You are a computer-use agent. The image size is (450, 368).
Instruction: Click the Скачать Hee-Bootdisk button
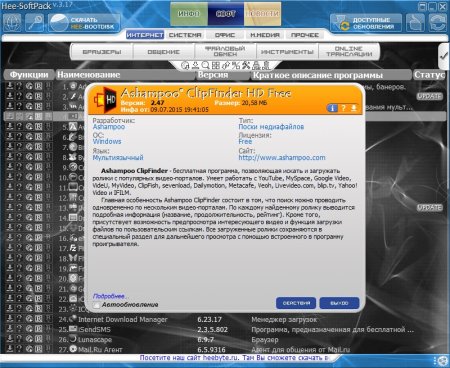85,23
